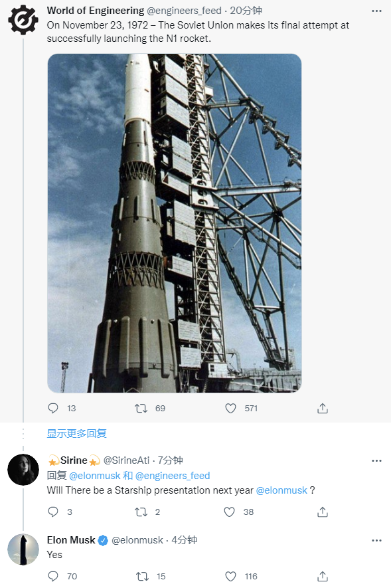Visit Elon Musk's profile name
Screen dimensions: 391x588
click(71, 540)
